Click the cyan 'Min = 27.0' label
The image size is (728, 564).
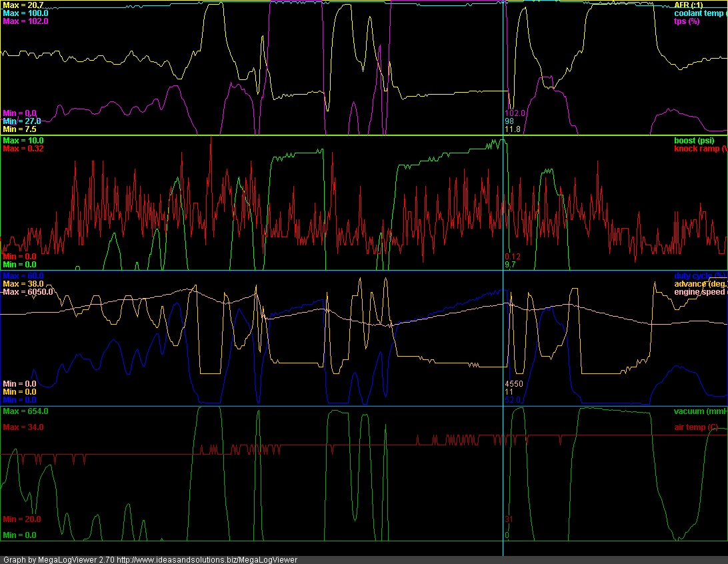(x=22, y=121)
